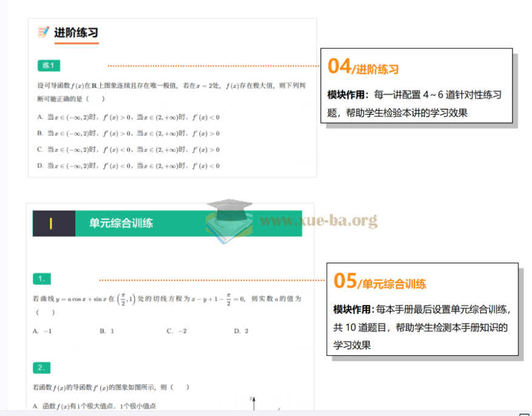532x416 pixels.
Task: Select answer D. 2 for question 1
Action: 241,331
